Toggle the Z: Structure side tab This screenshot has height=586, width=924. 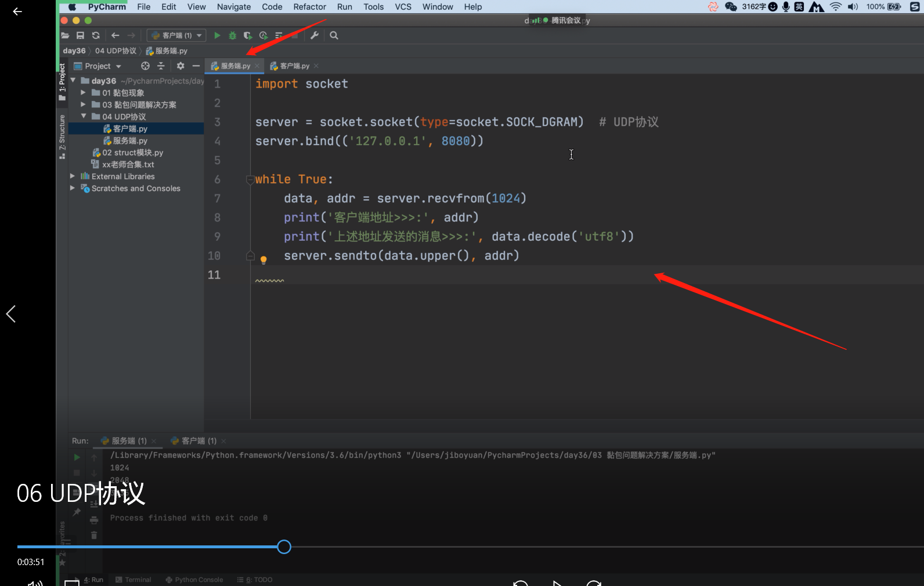pyautogui.click(x=62, y=136)
